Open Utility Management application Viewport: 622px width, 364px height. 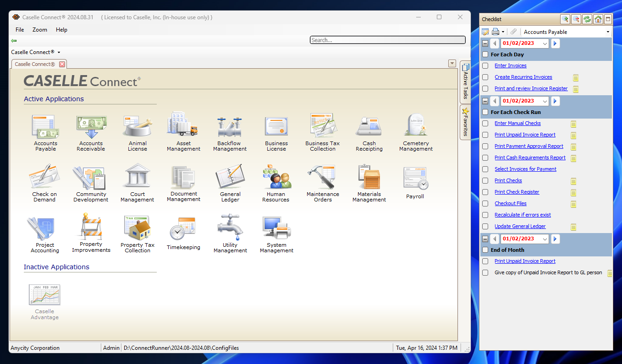[x=230, y=234]
